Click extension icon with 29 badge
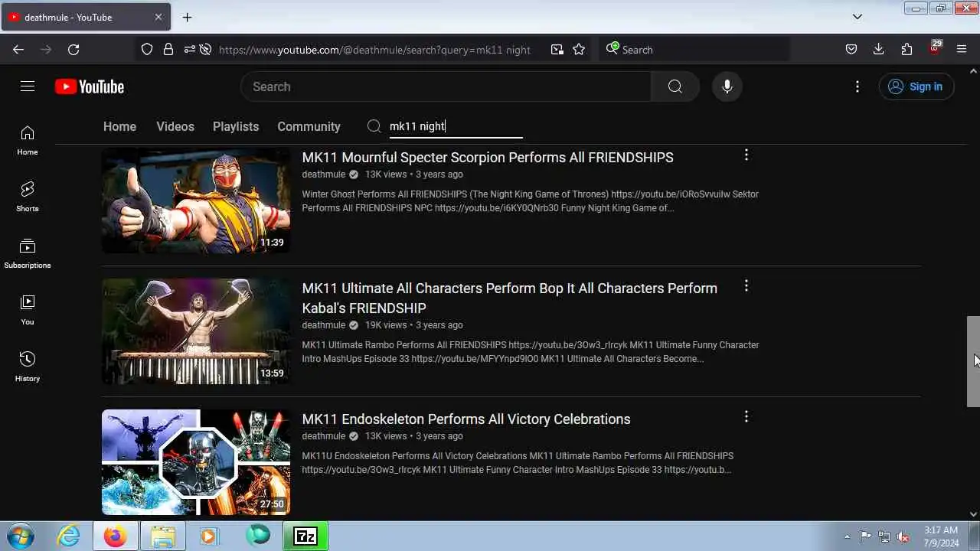 [934, 48]
